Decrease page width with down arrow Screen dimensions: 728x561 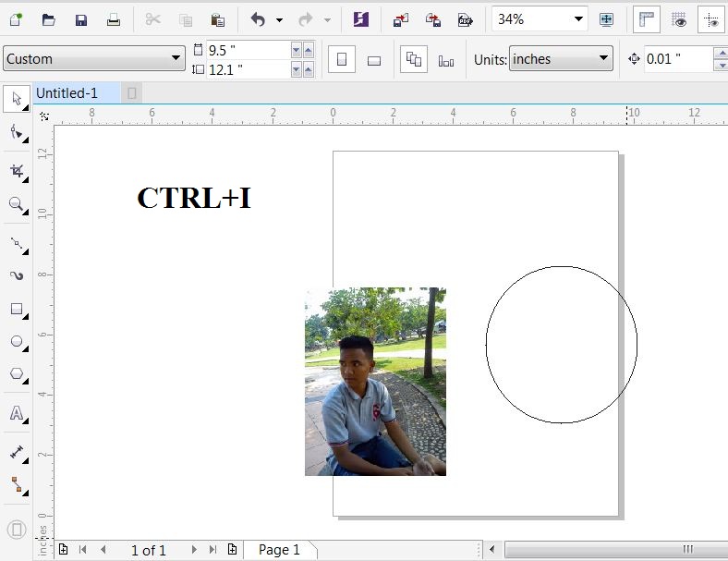click(x=297, y=50)
